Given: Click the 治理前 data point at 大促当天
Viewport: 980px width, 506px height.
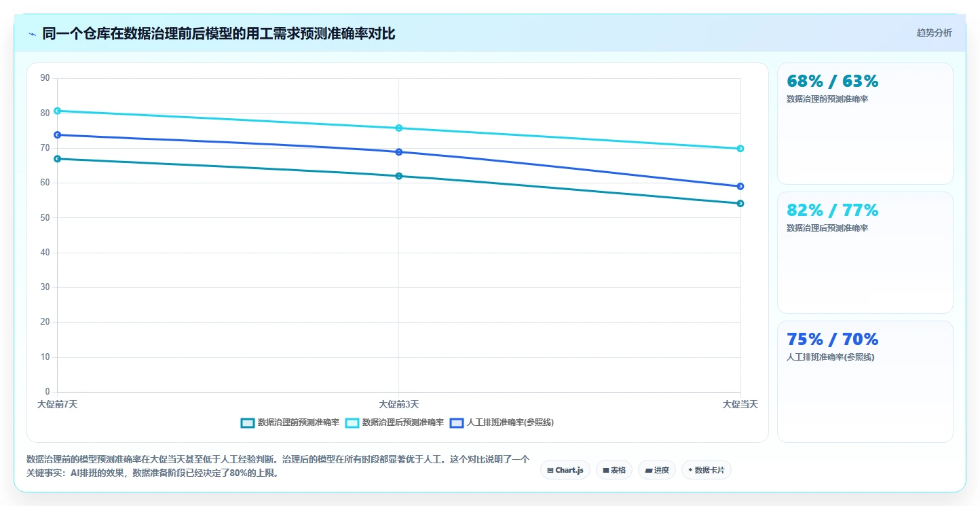Looking at the screenshot, I should click(740, 204).
